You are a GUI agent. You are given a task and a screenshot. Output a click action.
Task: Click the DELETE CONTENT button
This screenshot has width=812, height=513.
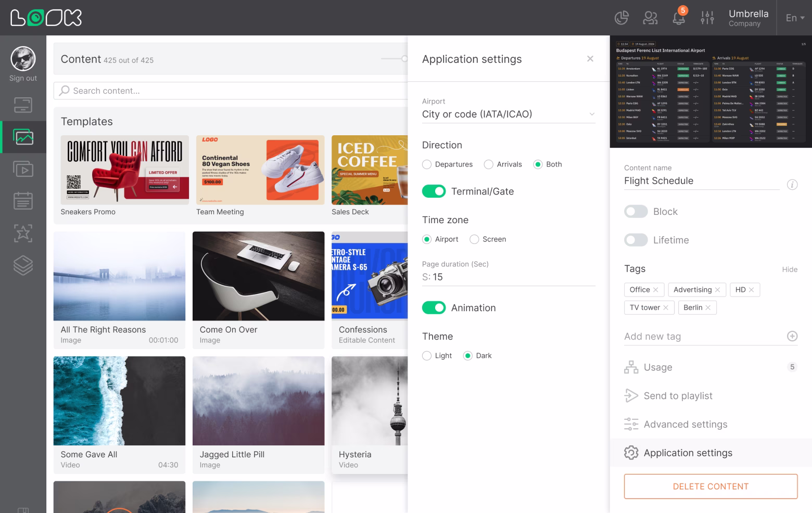click(710, 486)
